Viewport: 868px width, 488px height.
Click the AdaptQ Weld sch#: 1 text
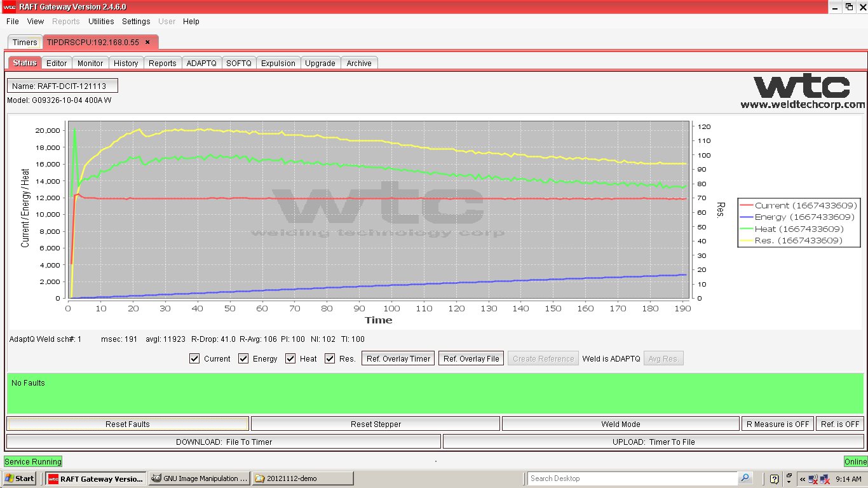[x=45, y=339]
